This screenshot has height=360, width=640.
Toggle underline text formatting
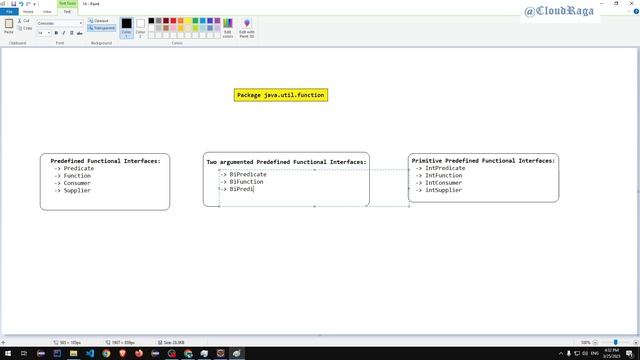point(71,33)
